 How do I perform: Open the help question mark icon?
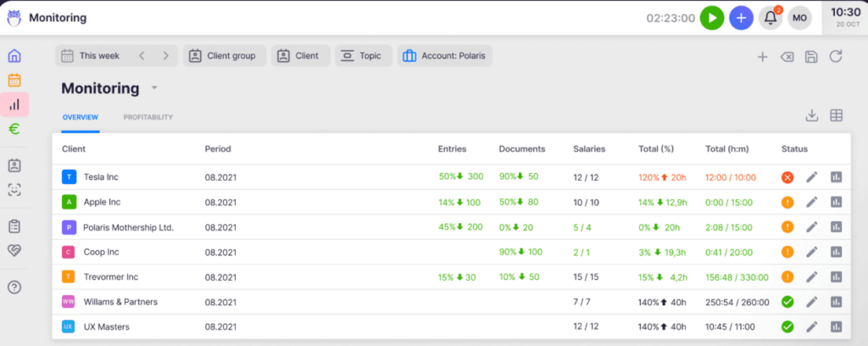14,287
